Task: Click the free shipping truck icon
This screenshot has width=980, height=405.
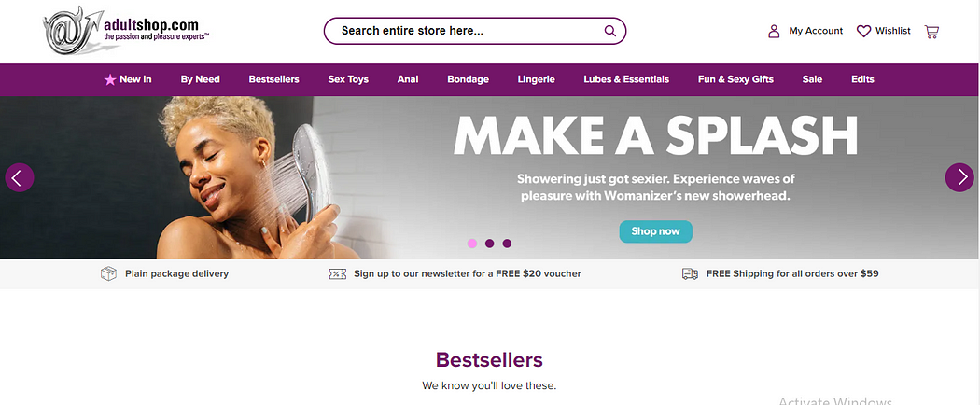Action: [690, 273]
